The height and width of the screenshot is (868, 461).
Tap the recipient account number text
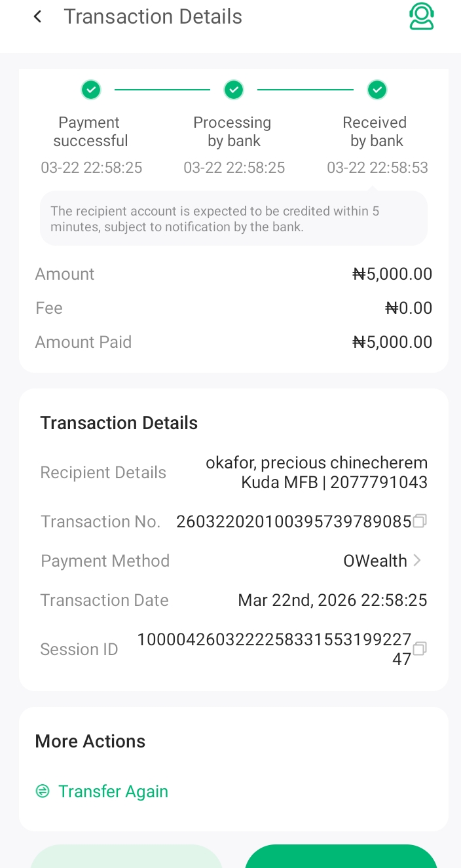[x=378, y=483]
